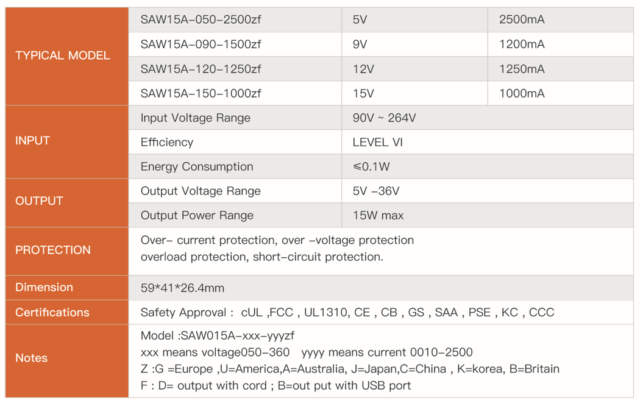The height and width of the screenshot is (403, 640).
Task: Click the Certifications header cell
Action: pos(52,312)
